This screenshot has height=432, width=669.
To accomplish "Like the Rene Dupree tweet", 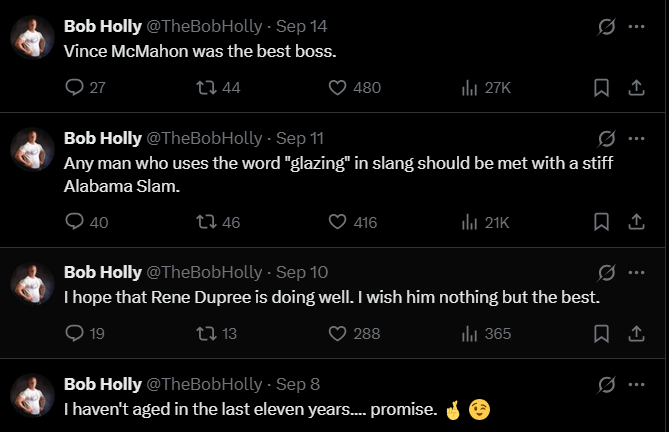I will point(338,333).
